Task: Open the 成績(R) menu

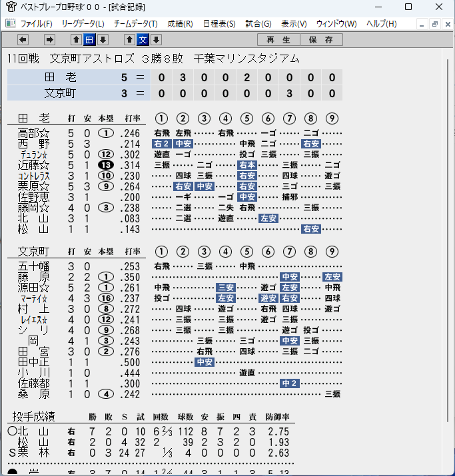Action: click(x=180, y=24)
